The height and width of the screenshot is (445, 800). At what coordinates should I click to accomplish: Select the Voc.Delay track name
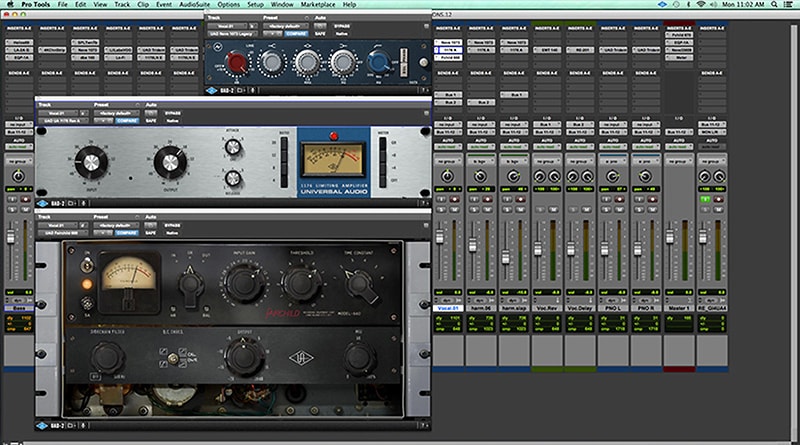click(580, 308)
